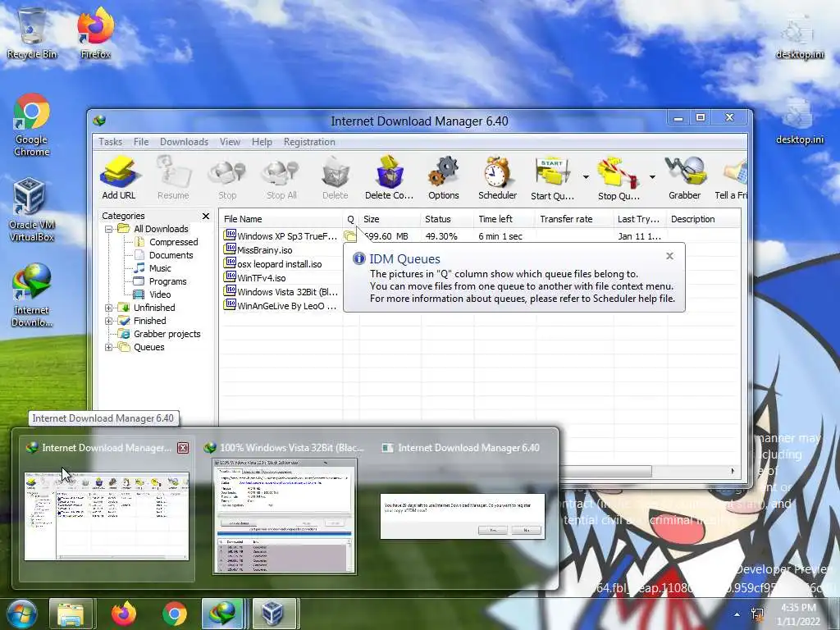Image resolution: width=840 pixels, height=630 pixels.
Task: Click the queue icon in the Q column
Action: [x=350, y=235]
